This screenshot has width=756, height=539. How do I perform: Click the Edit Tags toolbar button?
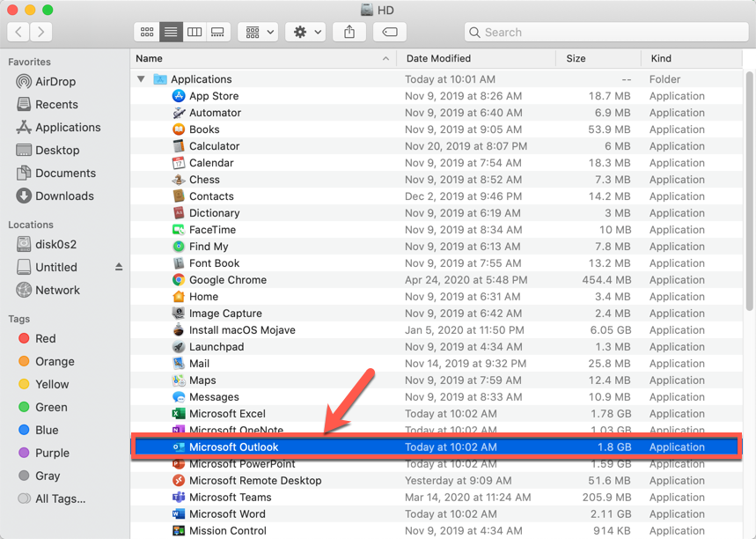389,32
